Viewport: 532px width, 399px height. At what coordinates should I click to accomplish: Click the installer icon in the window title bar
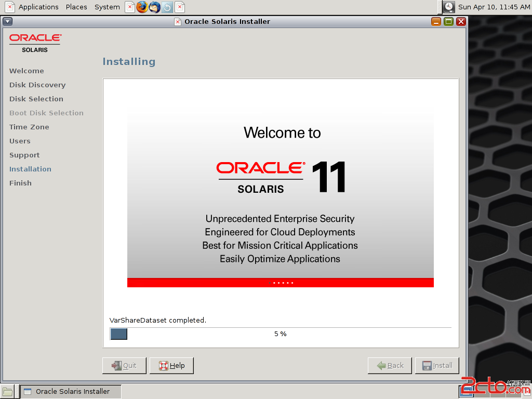178,22
